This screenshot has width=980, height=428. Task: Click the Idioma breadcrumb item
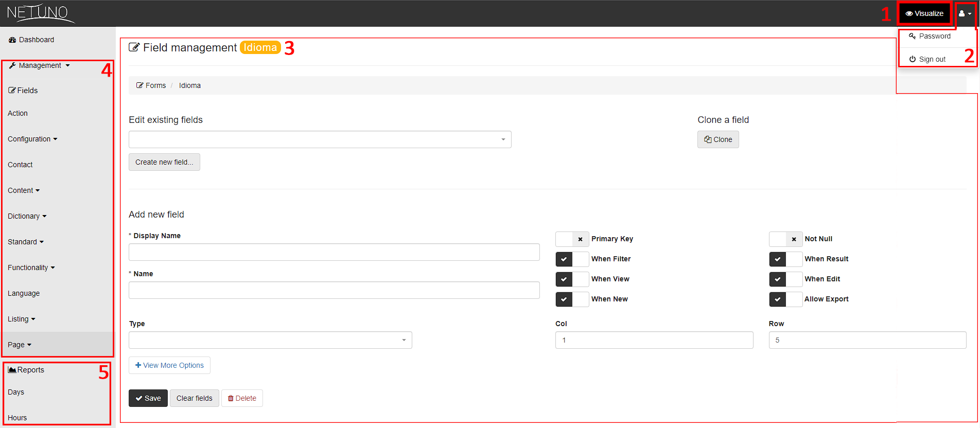tap(190, 85)
